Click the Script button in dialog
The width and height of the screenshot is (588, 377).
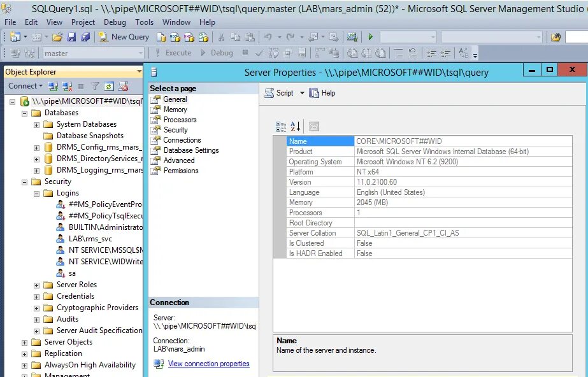click(x=278, y=93)
